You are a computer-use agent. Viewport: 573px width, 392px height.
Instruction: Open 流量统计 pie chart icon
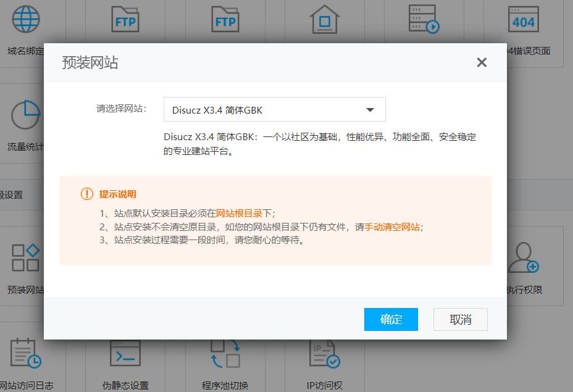click(25, 115)
